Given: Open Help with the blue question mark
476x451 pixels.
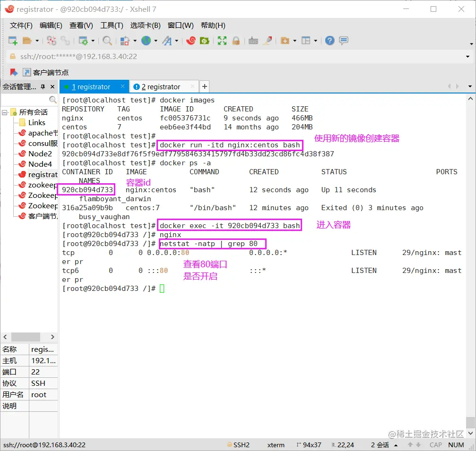Looking at the screenshot, I should point(330,41).
